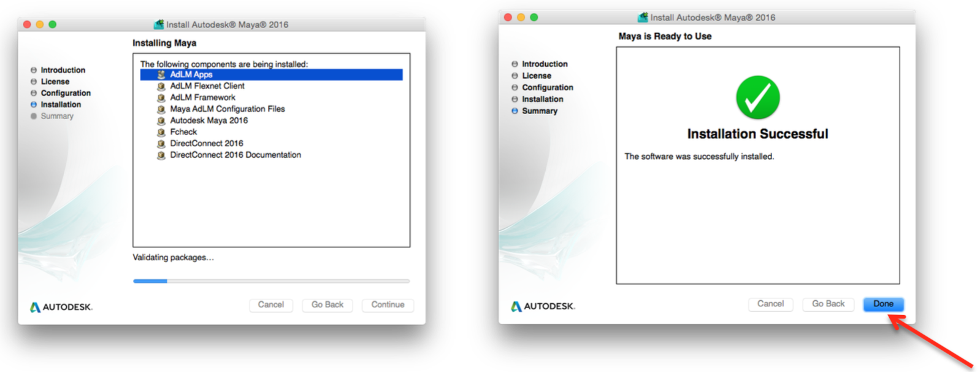The image size is (980, 372).
Task: Click the installer title icon in the Ready to Use window
Action: point(643,17)
